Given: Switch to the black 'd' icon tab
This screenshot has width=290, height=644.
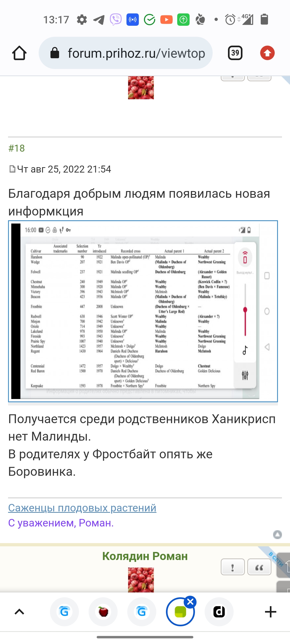Looking at the screenshot, I should click(x=219, y=612).
